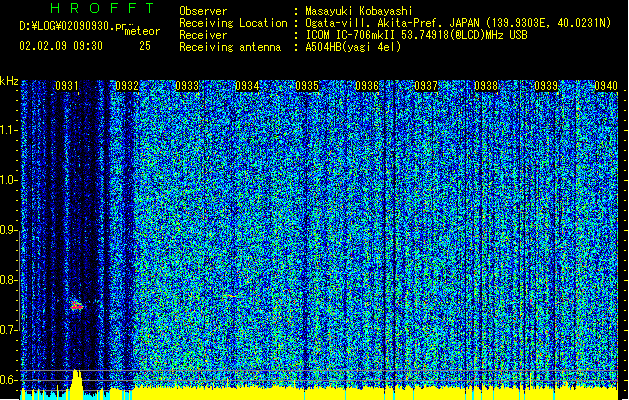This screenshot has height=400, width=629.
Task: Click the 0939 time marker
Action: 546,86
